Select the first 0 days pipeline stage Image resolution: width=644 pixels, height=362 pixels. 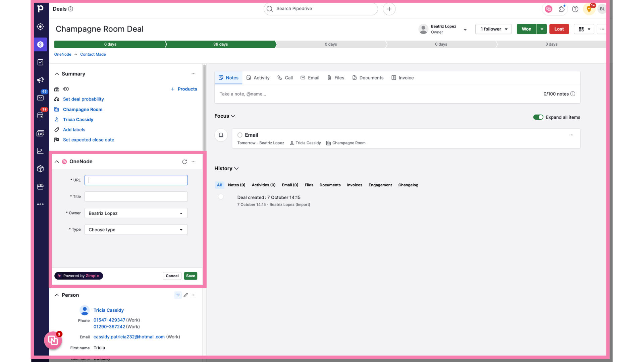pyautogui.click(x=110, y=44)
